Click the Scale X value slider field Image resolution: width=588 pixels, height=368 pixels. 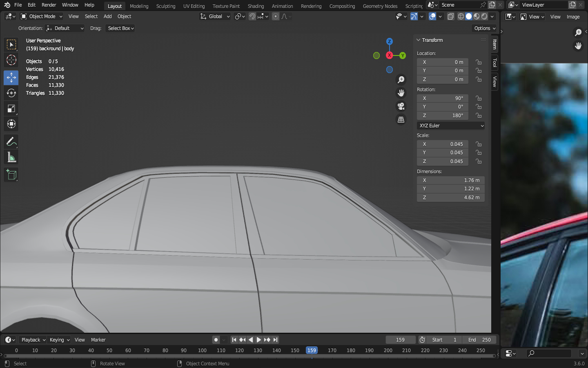[443, 144]
